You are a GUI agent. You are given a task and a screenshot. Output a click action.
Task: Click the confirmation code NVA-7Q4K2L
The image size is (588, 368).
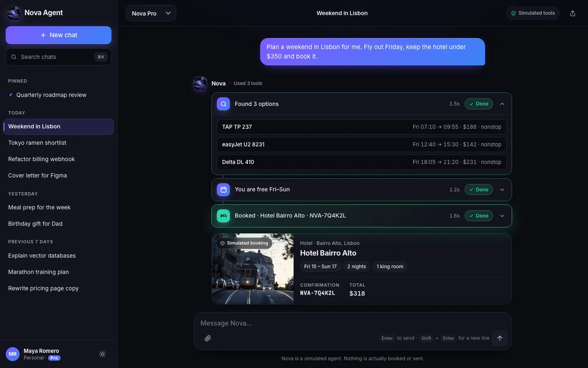[x=318, y=293]
